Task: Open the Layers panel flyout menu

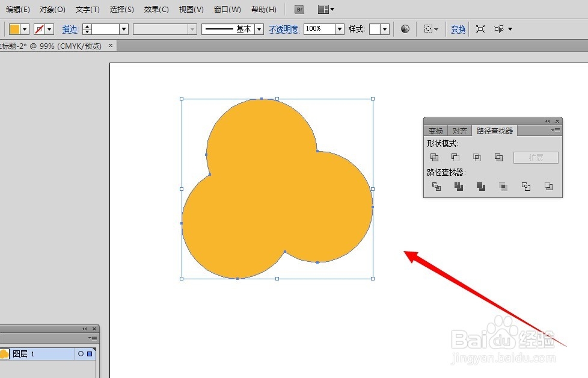Action: (92, 338)
